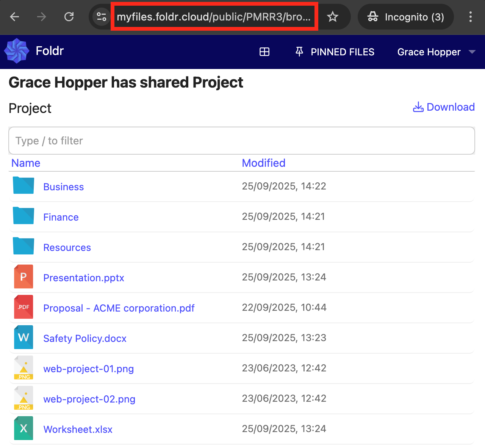Click the Presentation.pptx PowerPoint file icon
This screenshot has height=448, width=485.
pyautogui.click(x=23, y=277)
